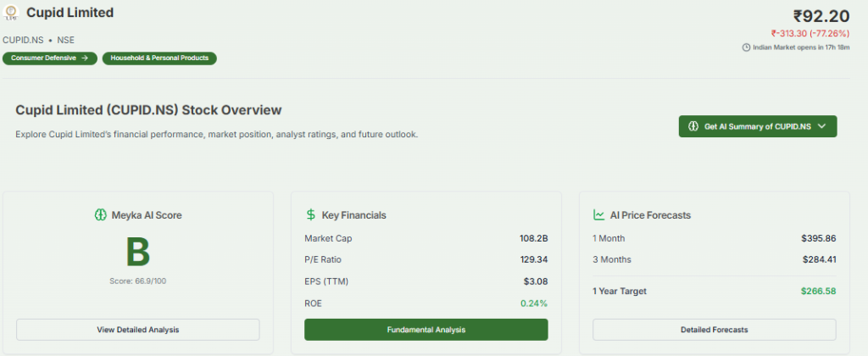Click the ₹92.20 current price
Viewport: 868px width, 356px height.
tap(821, 16)
